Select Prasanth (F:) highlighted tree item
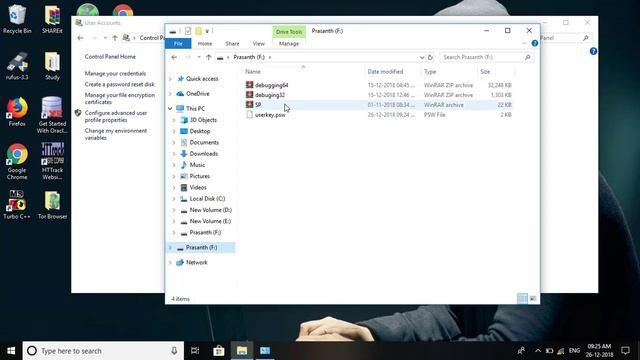This screenshot has height=360, width=640. click(x=201, y=248)
